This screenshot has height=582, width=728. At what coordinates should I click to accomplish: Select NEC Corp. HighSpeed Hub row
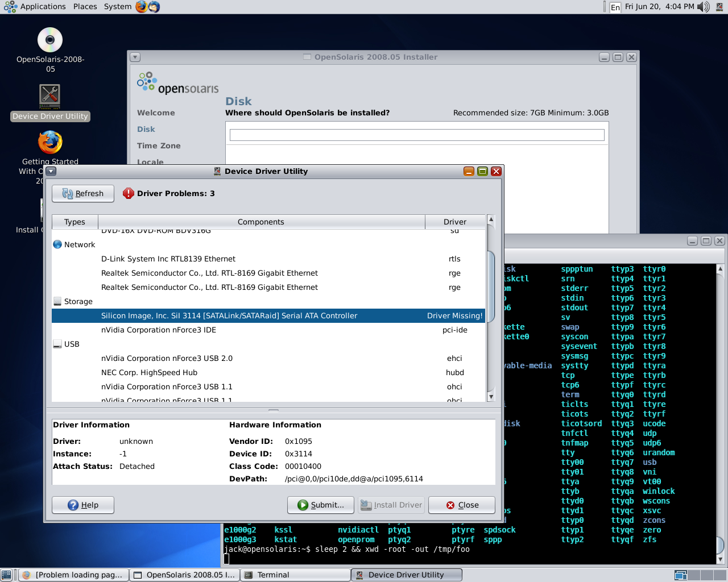(268, 372)
